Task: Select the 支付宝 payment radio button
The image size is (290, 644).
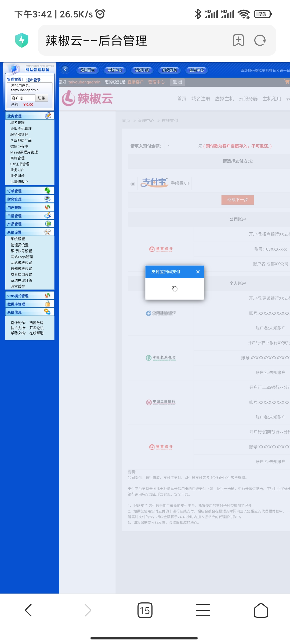Action: pyautogui.click(x=133, y=184)
